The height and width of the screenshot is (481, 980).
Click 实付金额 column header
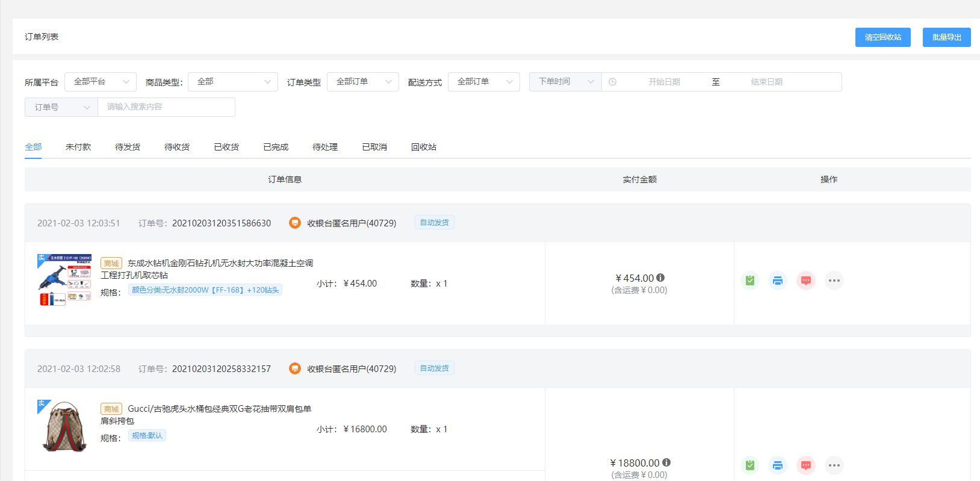tap(639, 179)
